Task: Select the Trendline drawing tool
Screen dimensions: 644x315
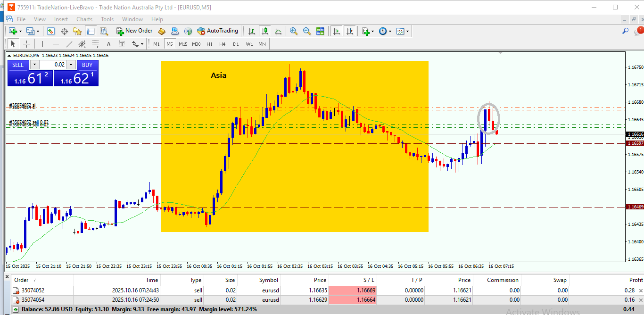Action: coord(69,44)
